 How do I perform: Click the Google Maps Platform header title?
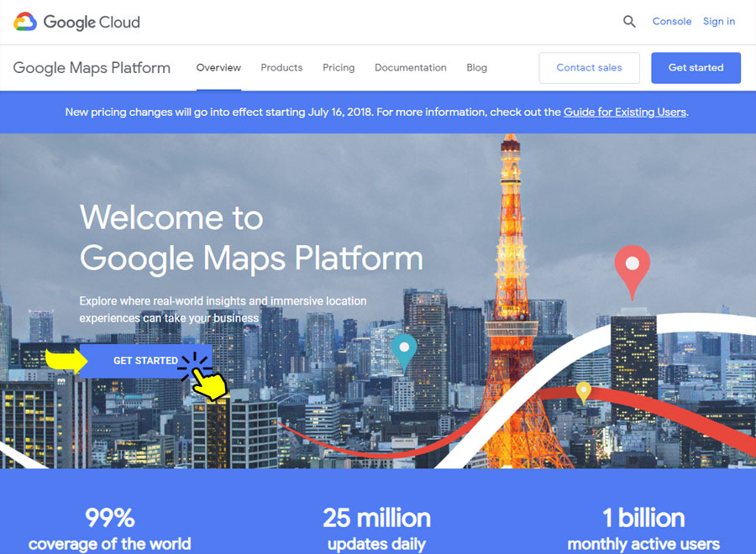tap(92, 68)
